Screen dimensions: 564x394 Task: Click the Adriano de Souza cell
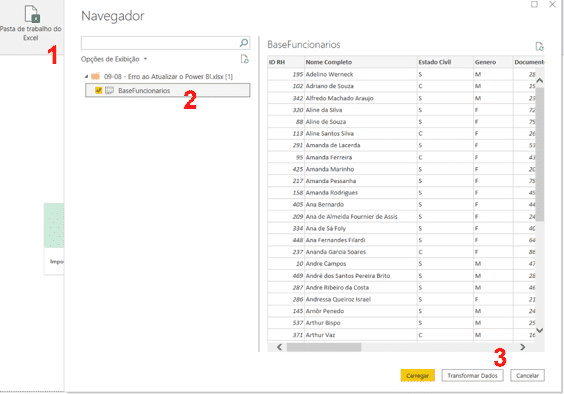pyautogui.click(x=361, y=86)
